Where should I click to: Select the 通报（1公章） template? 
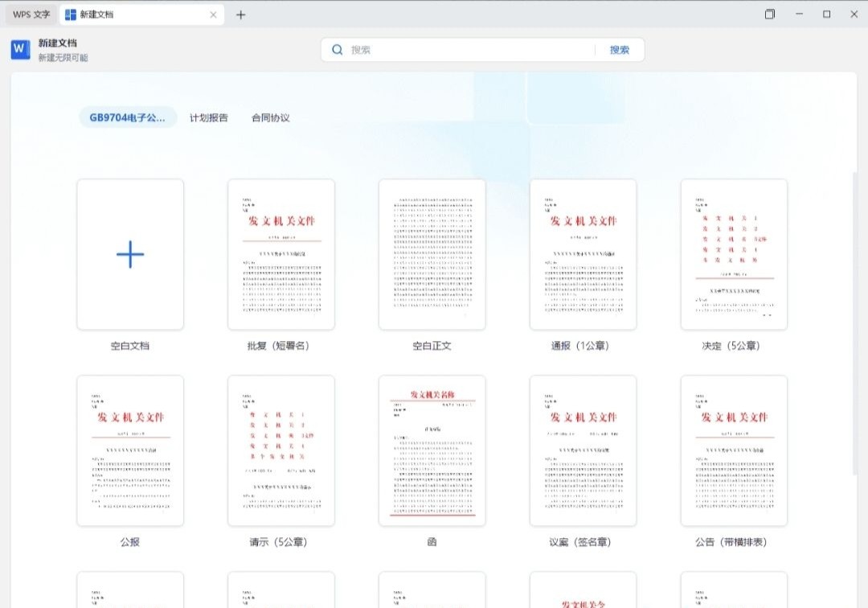tap(583, 255)
